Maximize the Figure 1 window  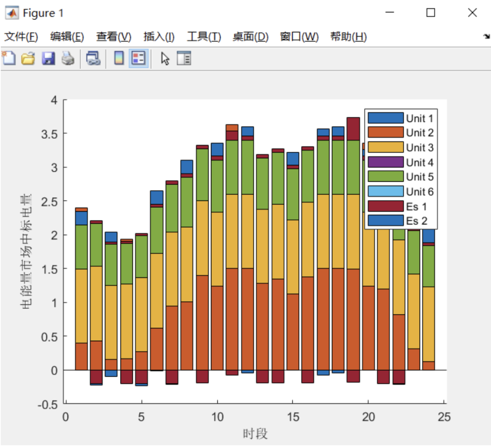coord(431,13)
